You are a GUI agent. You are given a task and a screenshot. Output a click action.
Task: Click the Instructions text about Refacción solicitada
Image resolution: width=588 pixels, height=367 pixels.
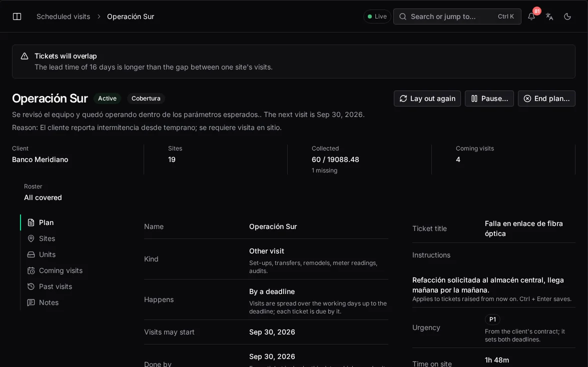click(488, 285)
